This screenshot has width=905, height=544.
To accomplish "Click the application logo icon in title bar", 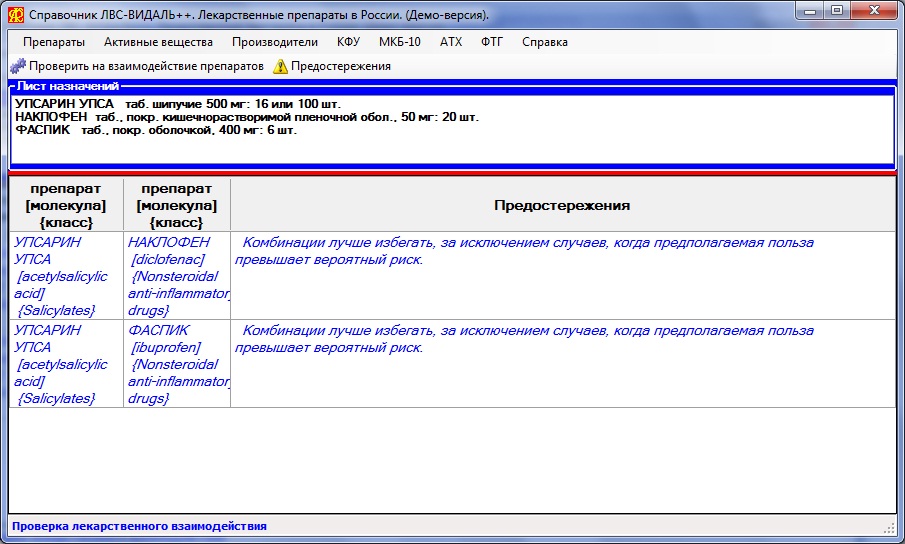I will [x=16, y=15].
